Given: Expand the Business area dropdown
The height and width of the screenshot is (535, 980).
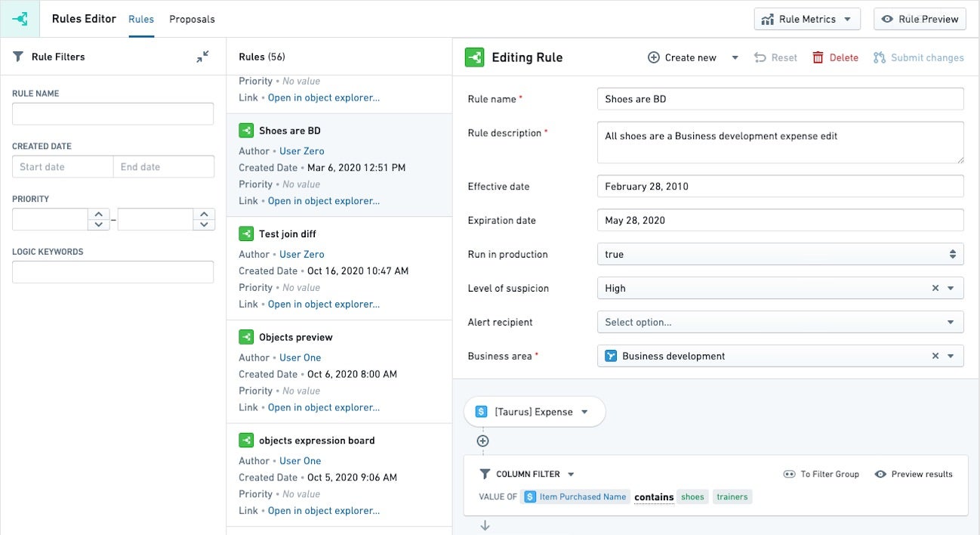Looking at the screenshot, I should (x=951, y=356).
